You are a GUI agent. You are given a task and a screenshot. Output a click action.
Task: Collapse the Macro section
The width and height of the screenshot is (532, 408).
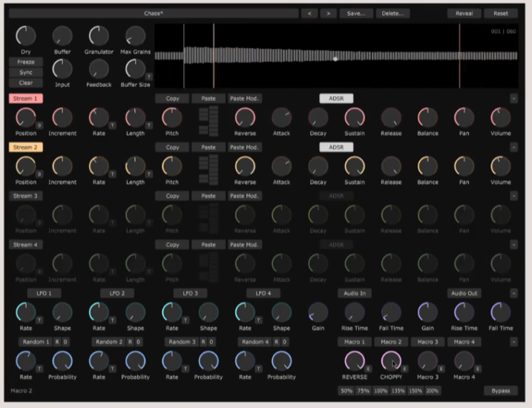513,342
